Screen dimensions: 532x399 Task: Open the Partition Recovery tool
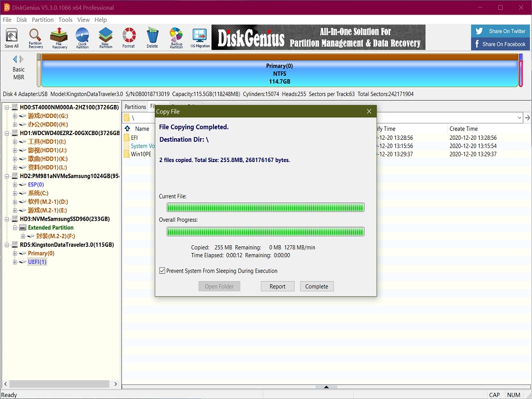[35, 37]
